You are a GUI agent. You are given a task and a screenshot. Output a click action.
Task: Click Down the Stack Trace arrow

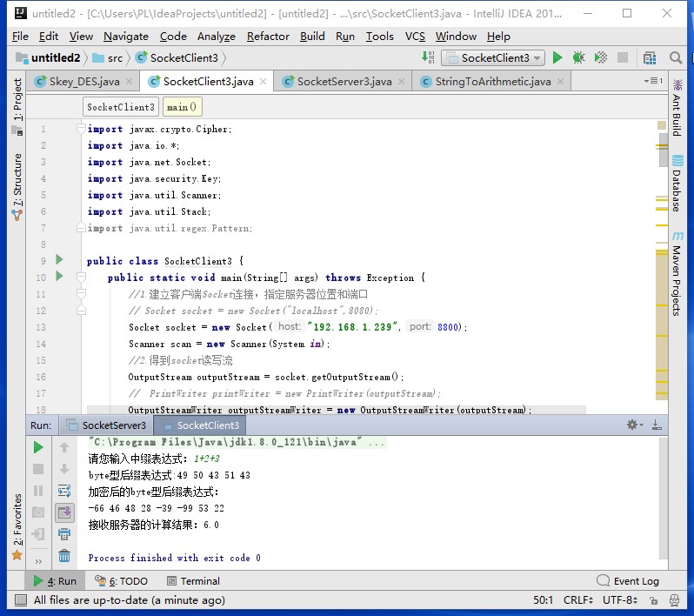64,469
